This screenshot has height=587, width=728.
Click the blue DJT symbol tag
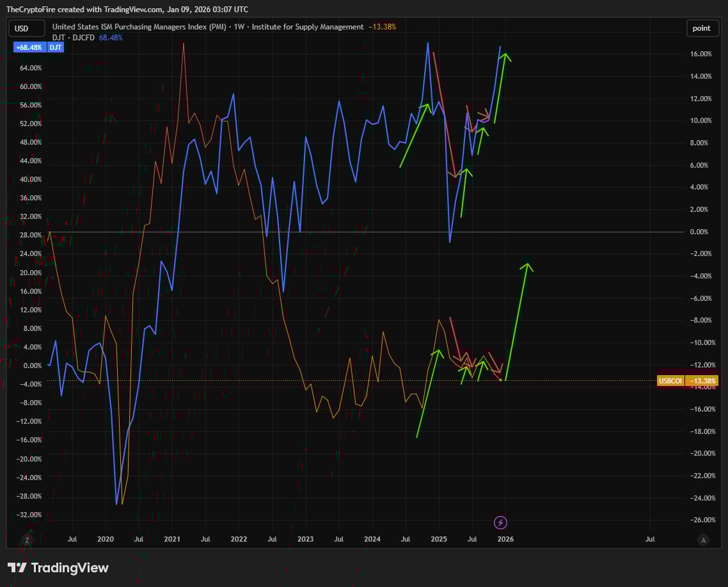pos(56,47)
